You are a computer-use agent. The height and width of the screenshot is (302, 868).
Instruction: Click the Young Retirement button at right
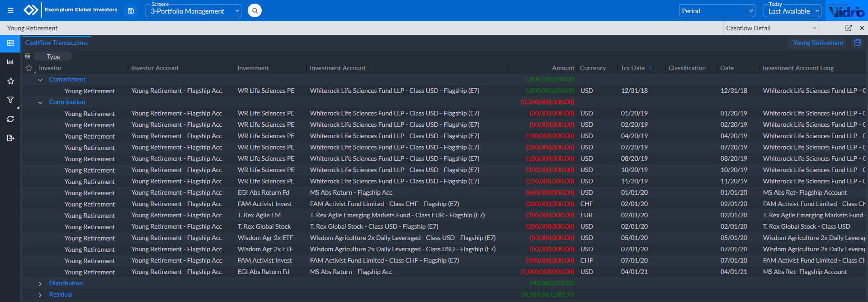818,43
